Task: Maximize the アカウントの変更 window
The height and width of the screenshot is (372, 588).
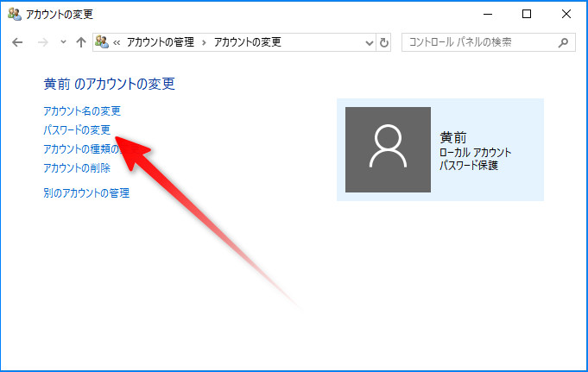Action: click(x=527, y=15)
